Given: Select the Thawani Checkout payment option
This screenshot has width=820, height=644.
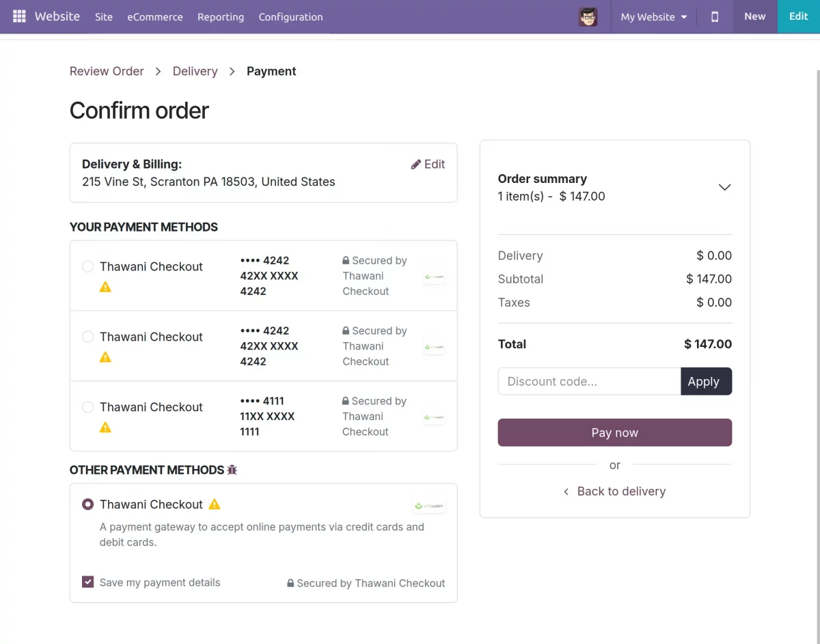Looking at the screenshot, I should pos(87,504).
